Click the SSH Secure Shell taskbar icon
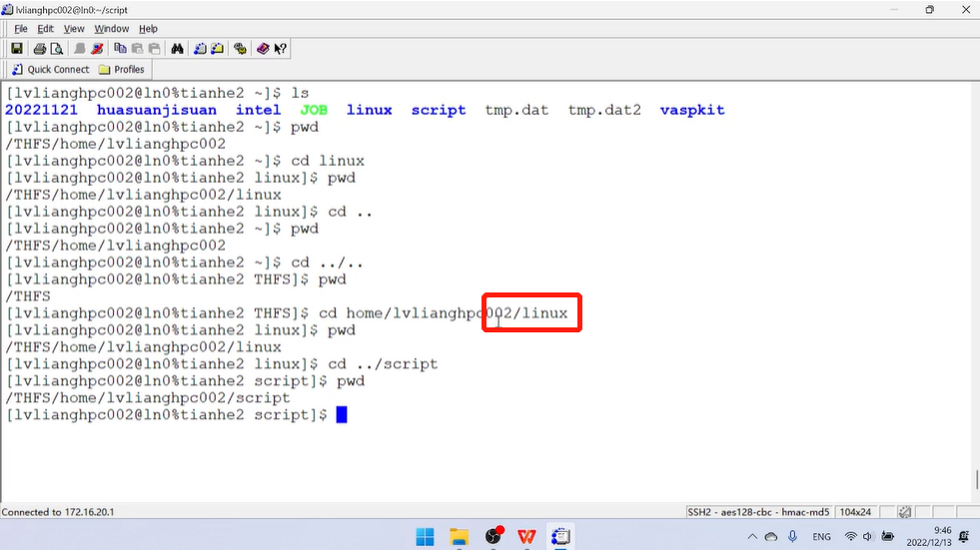This screenshot has height=550, width=980. (x=560, y=536)
